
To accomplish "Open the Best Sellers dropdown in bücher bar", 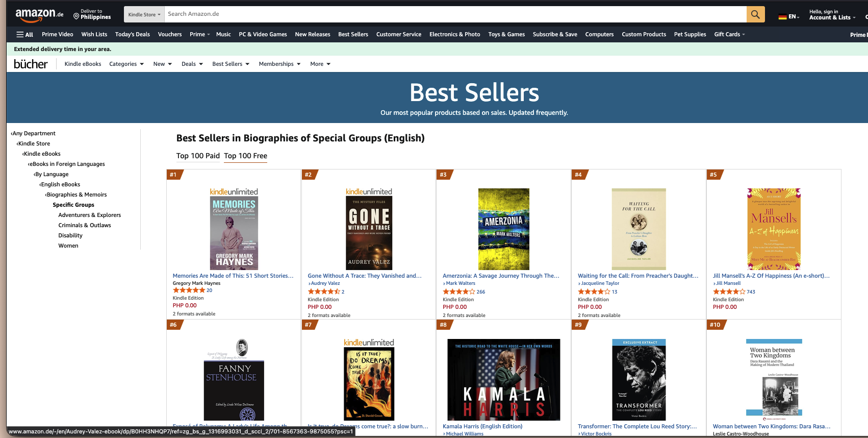I will tap(231, 64).
